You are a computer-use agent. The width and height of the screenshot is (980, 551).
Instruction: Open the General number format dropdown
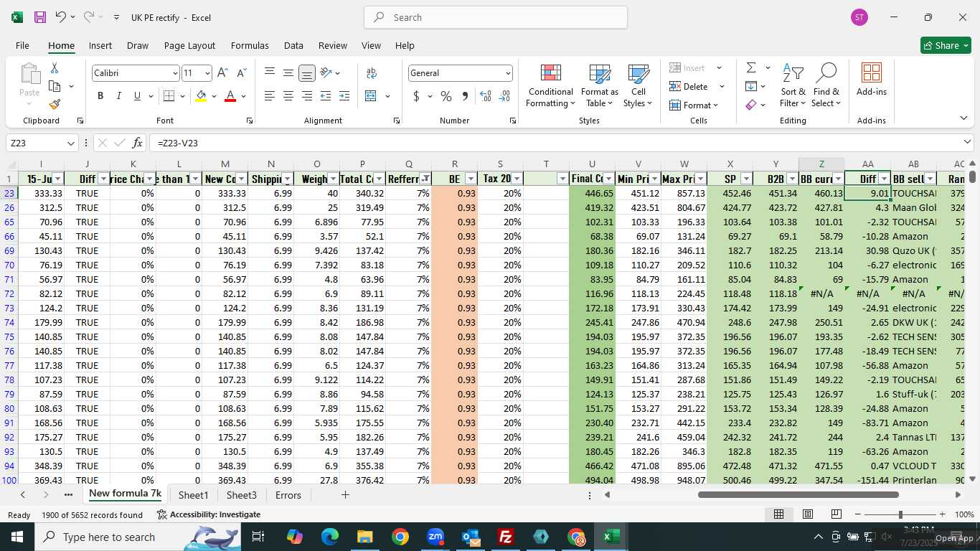click(x=508, y=73)
